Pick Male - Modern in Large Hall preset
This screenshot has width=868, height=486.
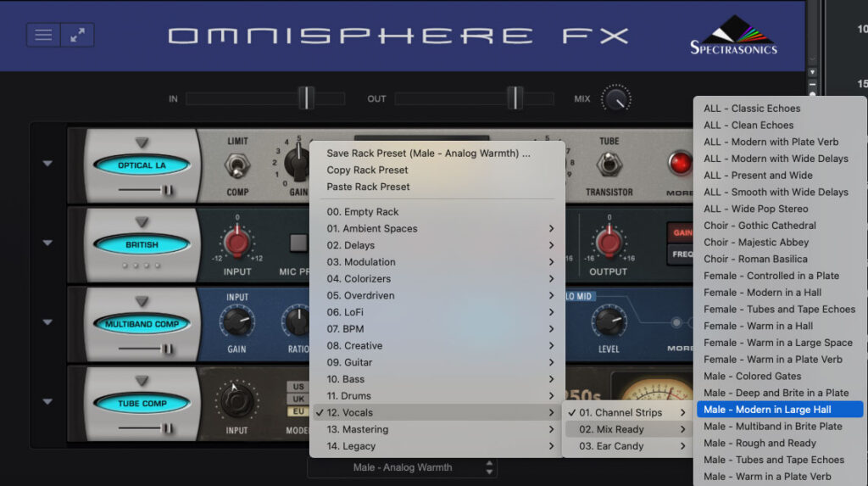780,410
